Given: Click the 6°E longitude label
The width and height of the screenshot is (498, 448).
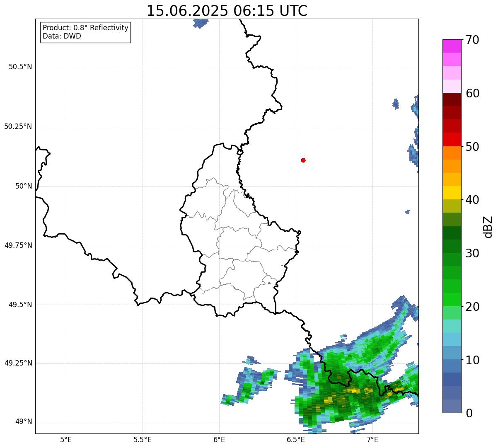Looking at the screenshot, I should click(219, 439).
